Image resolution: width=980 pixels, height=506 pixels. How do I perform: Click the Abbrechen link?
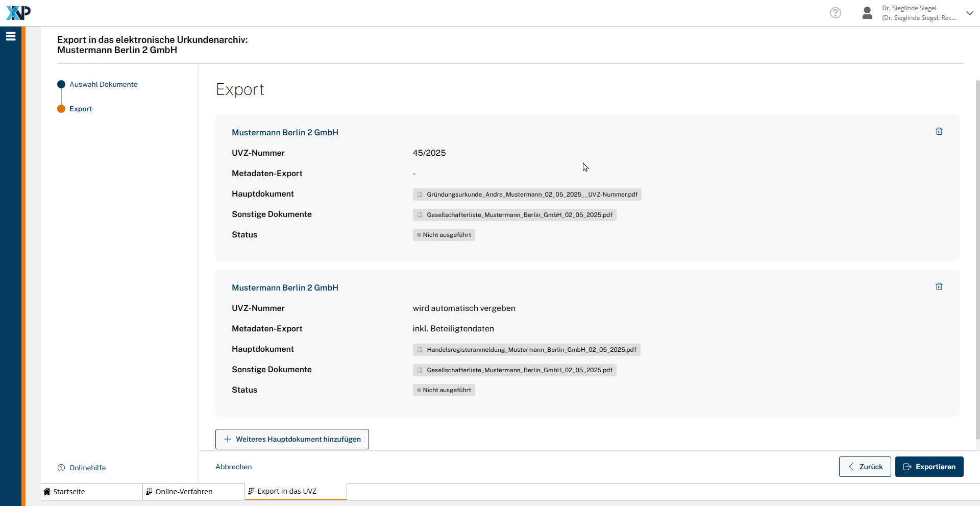(x=234, y=467)
